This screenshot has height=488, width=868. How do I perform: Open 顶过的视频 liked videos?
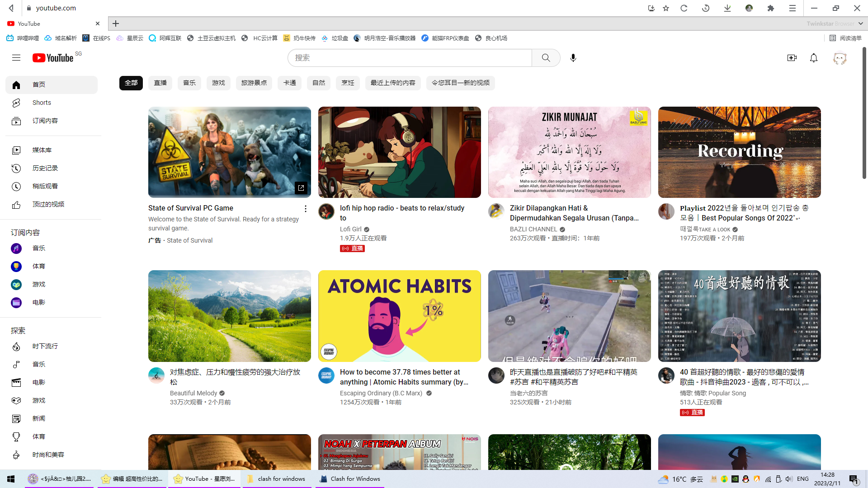coord(52,204)
